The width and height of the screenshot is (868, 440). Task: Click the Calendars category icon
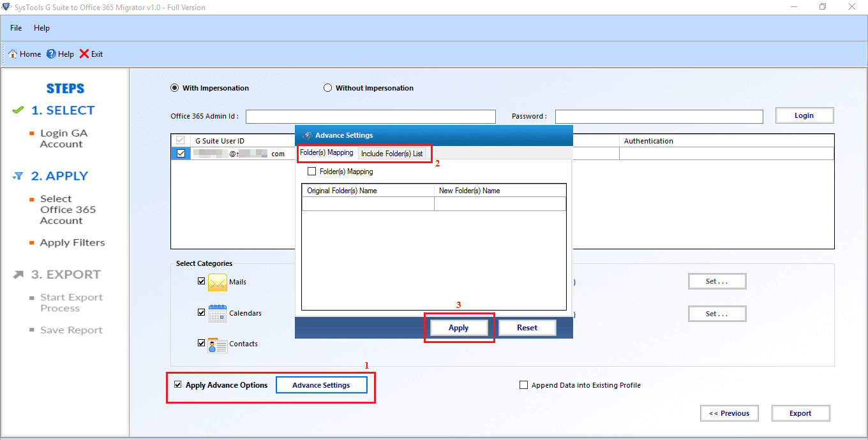[x=218, y=313]
